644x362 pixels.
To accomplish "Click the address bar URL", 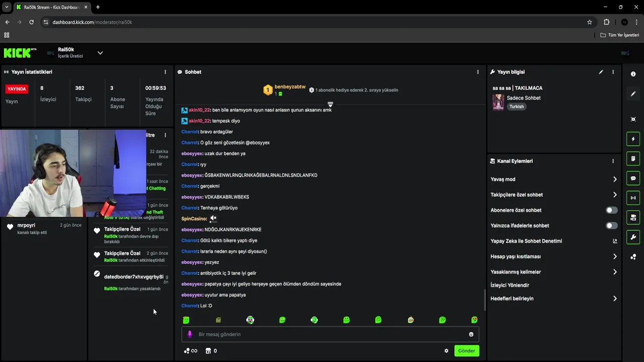I will (92, 22).
